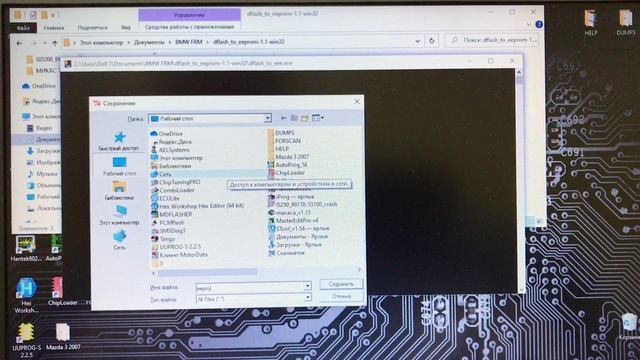The height and width of the screenshot is (360, 640).
Task: Select This PC (Этот компьютер) in the places bar
Action: [119, 215]
